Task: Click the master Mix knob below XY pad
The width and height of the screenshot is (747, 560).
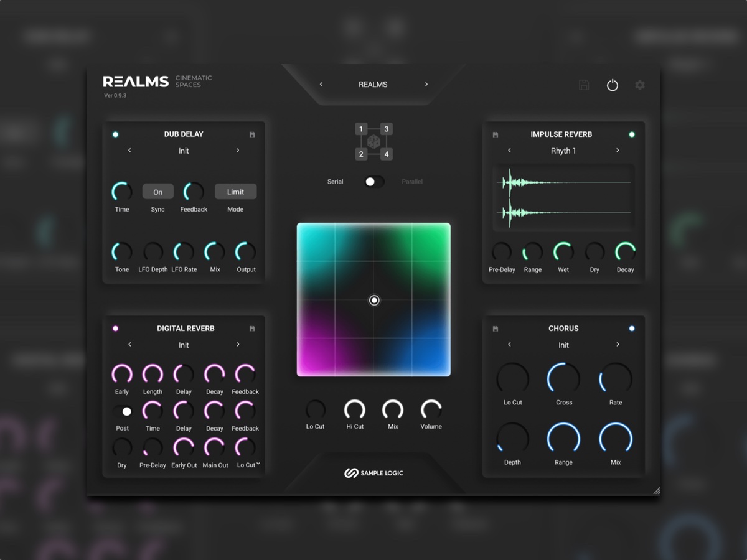Action: coord(393,409)
